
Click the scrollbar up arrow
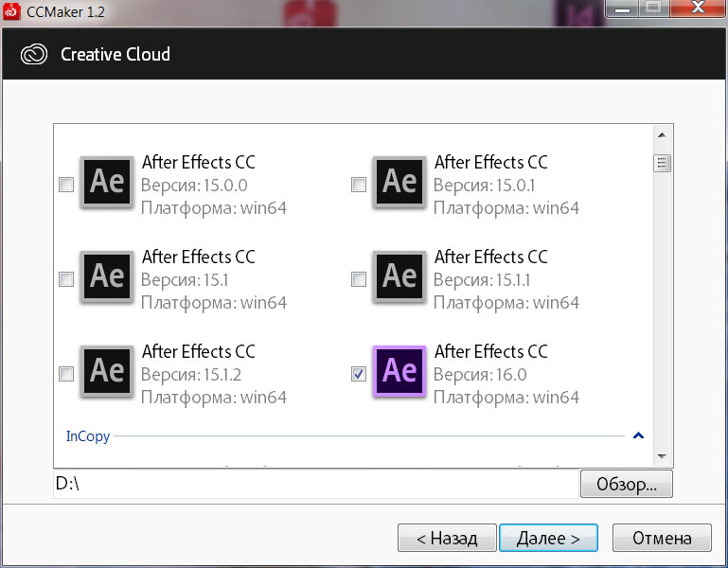(662, 134)
